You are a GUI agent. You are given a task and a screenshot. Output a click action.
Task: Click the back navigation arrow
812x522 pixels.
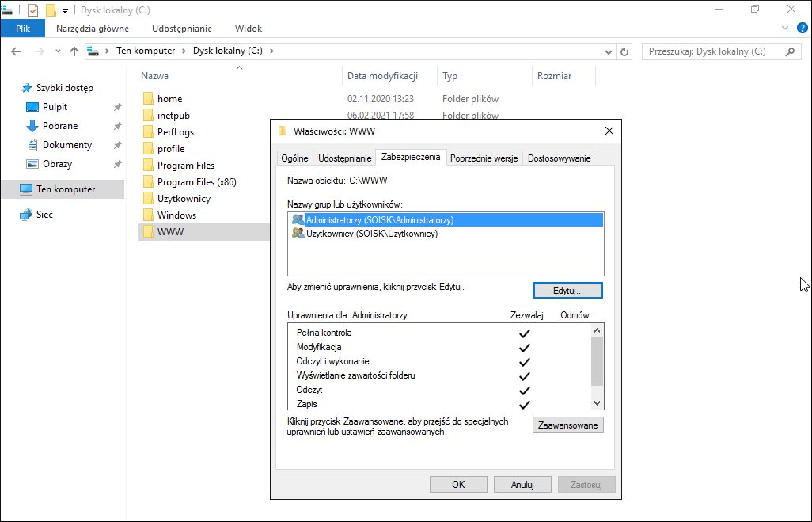coord(16,51)
